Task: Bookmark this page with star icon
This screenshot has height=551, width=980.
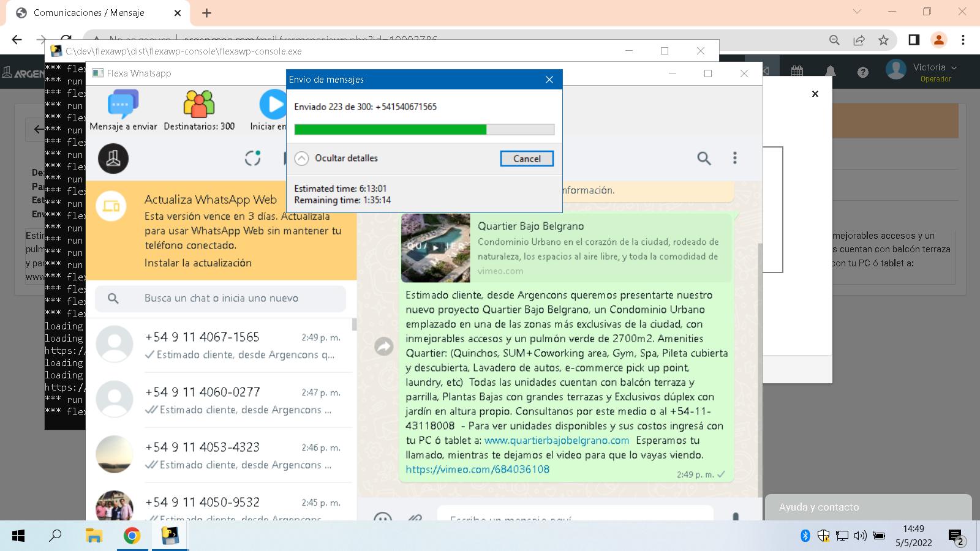Action: pos(883,40)
